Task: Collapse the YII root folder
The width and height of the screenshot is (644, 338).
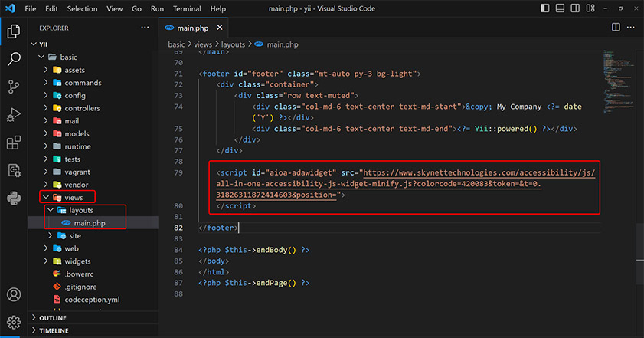Action: 93,44
